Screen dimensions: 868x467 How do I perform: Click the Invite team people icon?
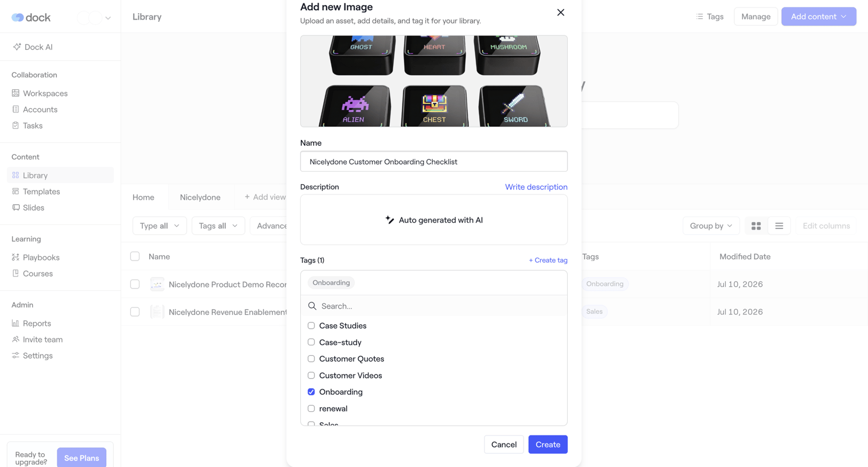[15, 339]
